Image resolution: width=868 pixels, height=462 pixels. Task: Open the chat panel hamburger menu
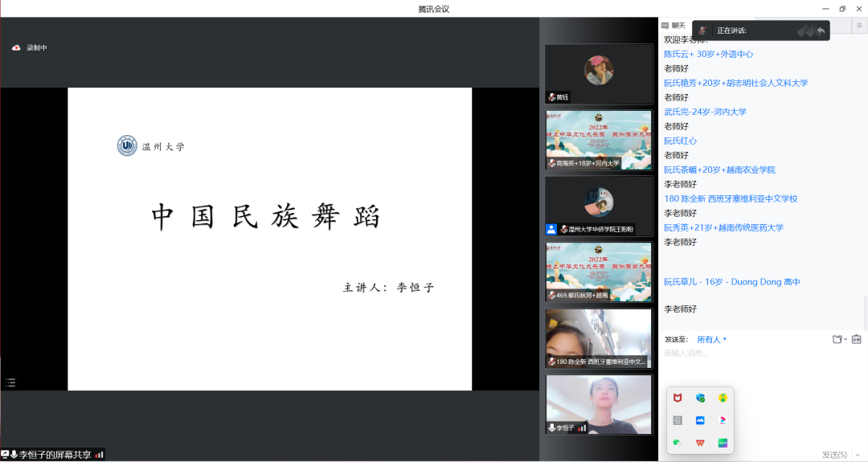click(858, 26)
